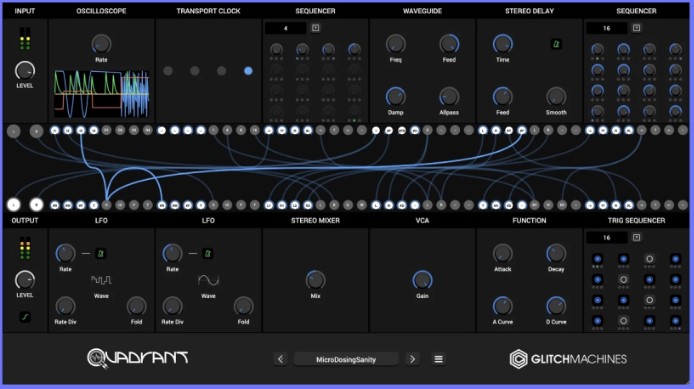Enable the third Trig Sequencer step in the top row
The image size is (694, 389).
click(649, 259)
